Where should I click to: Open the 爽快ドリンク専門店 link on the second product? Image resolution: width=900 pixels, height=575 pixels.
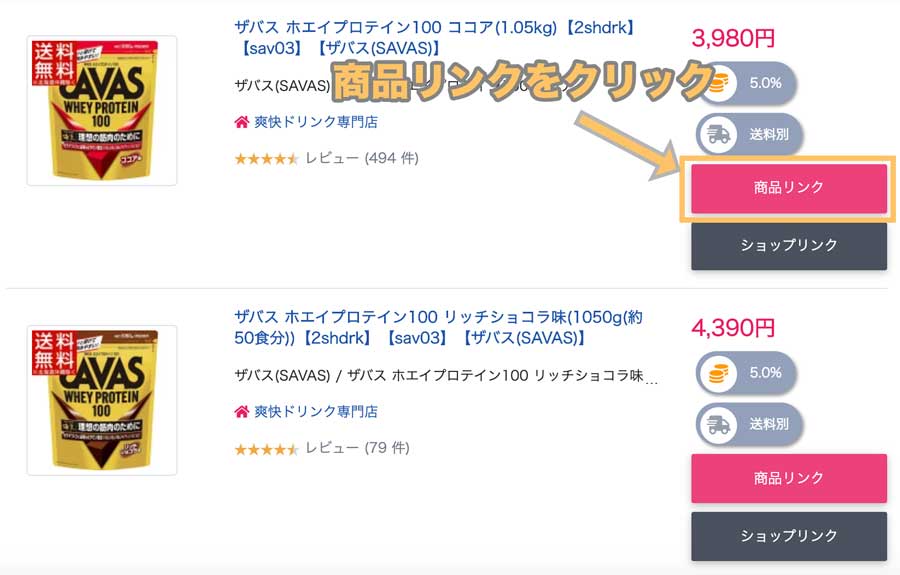(316, 411)
